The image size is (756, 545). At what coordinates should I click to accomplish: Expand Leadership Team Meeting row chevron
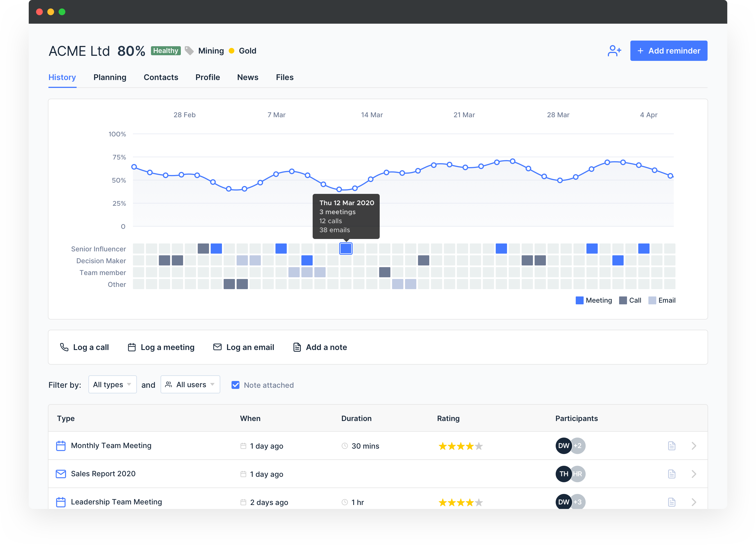(694, 502)
